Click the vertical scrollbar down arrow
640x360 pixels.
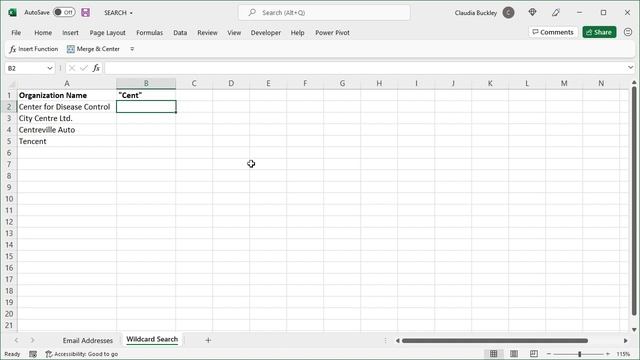[634, 329]
